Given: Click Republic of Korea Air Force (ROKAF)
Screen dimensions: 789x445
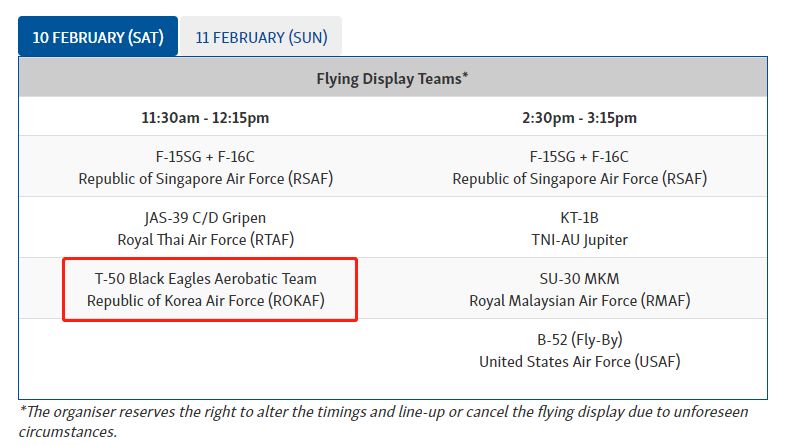Looking at the screenshot, I should (x=205, y=300).
